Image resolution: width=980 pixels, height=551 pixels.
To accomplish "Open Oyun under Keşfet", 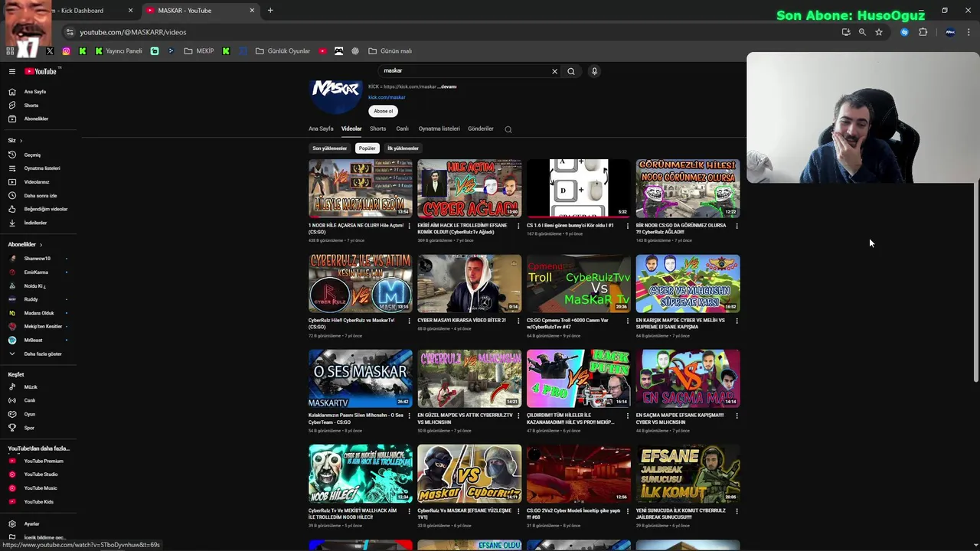I will pos(29,414).
